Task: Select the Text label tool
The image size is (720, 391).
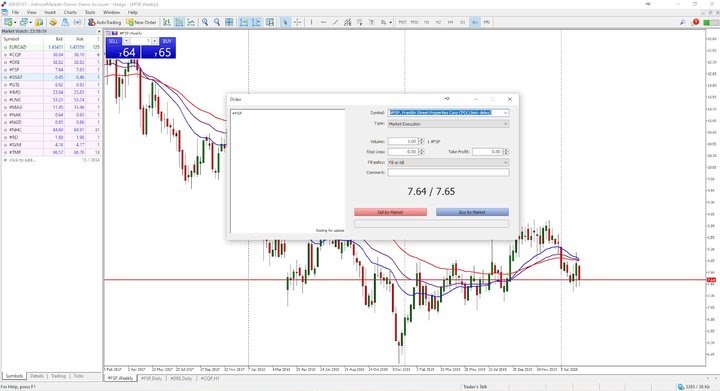Action: [x=371, y=22]
